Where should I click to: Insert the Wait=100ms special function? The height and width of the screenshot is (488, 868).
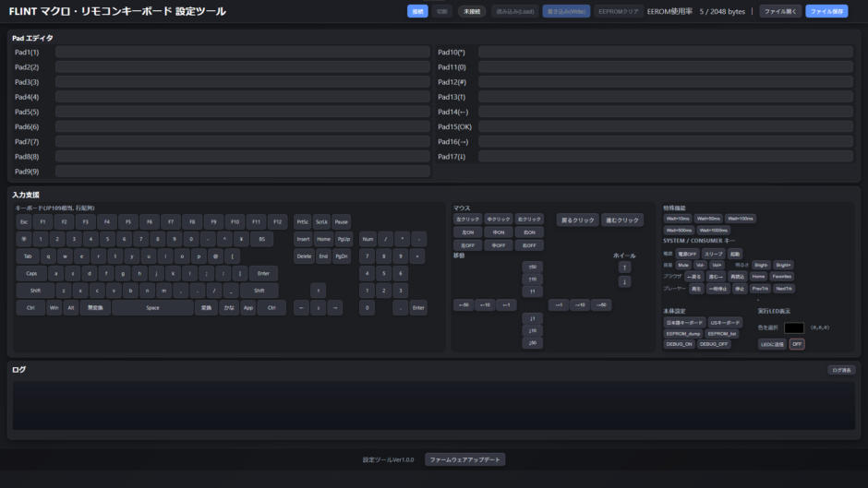tap(740, 219)
